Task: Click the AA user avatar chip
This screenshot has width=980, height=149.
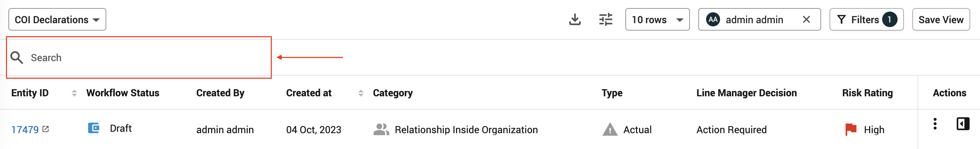Action: pos(713,19)
